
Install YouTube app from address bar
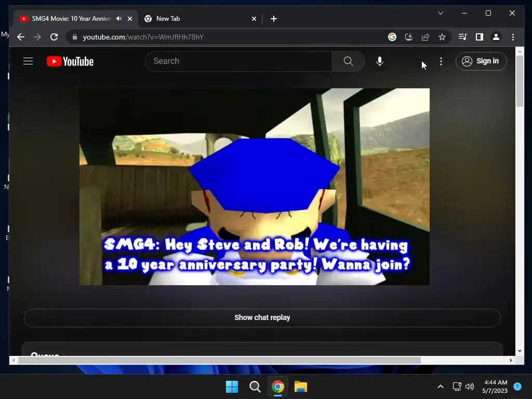coord(409,37)
